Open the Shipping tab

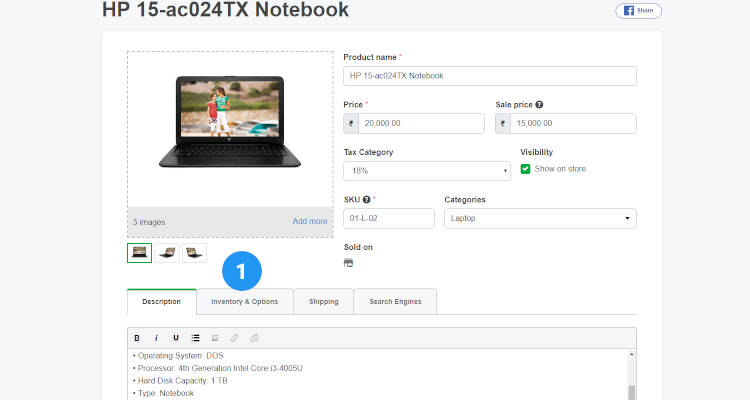323,301
